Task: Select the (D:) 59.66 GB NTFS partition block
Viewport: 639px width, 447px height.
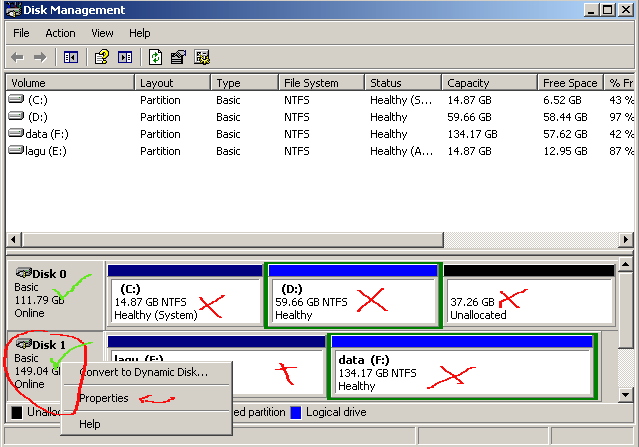Action: tap(353, 296)
